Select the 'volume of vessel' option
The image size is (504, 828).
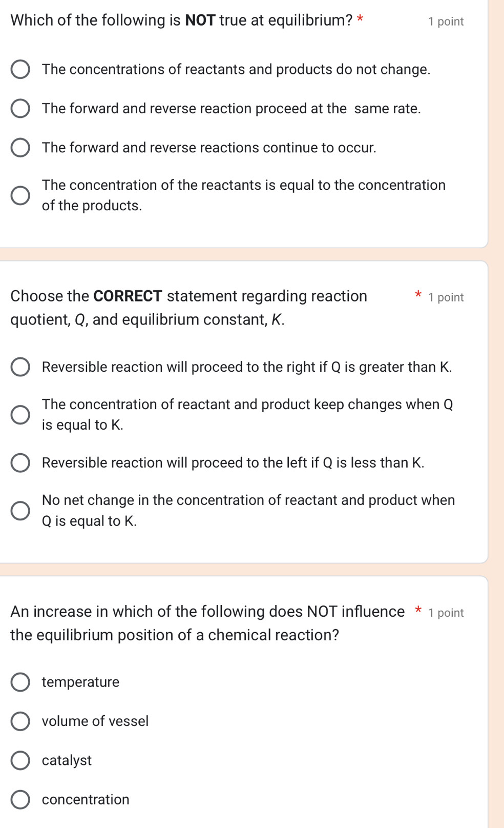(x=20, y=721)
